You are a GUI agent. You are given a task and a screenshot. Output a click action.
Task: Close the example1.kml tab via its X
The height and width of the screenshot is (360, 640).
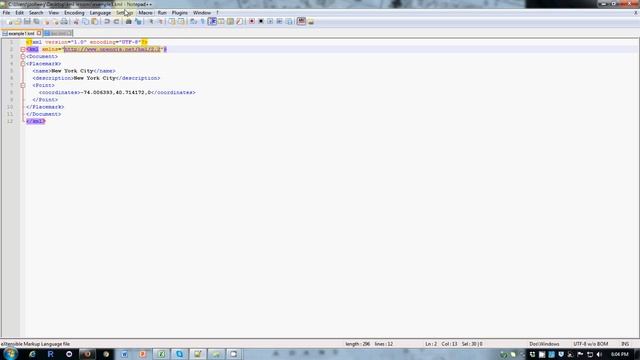coord(39,33)
